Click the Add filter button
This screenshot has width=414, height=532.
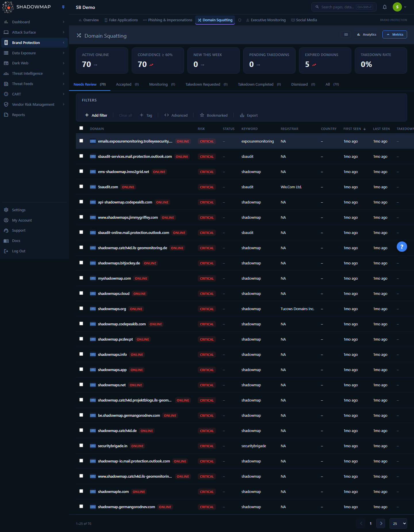[x=96, y=115]
